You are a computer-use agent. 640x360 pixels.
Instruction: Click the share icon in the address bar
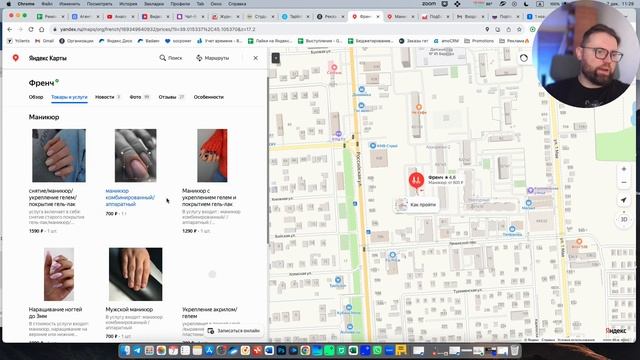509,29
